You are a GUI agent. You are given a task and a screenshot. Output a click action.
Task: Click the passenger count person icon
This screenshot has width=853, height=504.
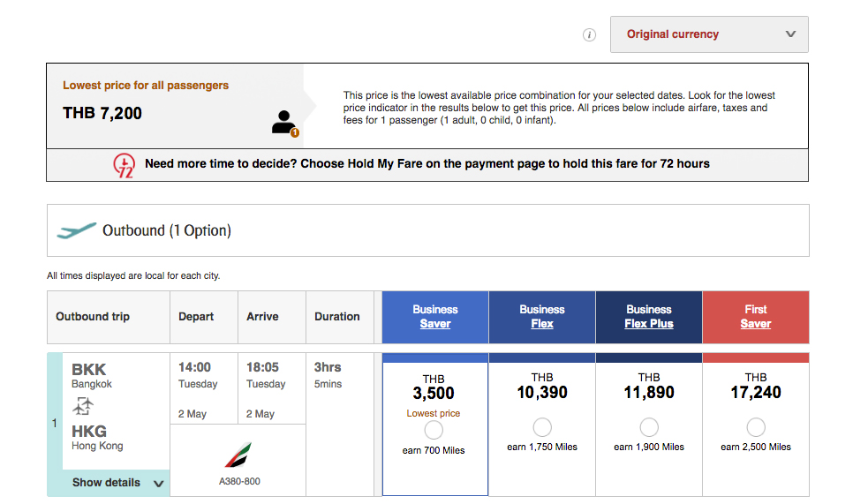[285, 124]
